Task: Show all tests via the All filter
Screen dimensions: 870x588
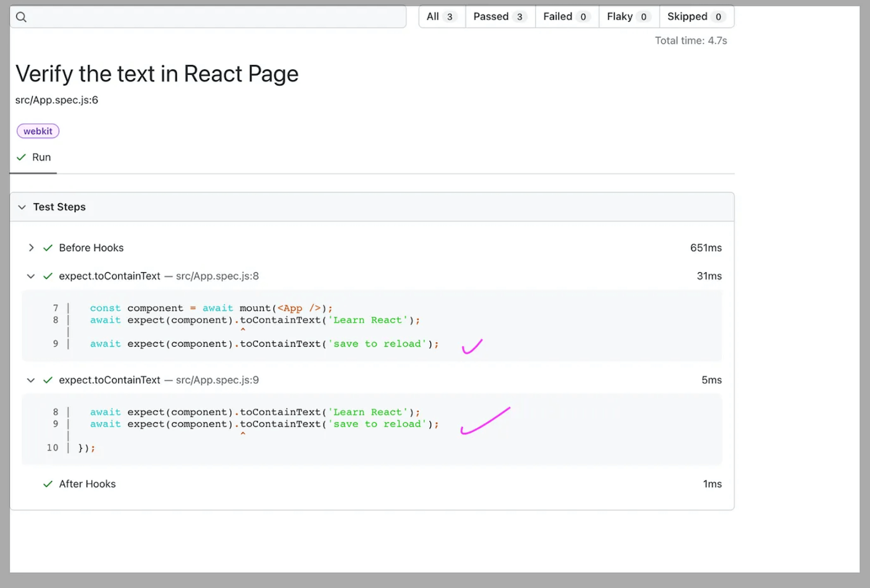Action: tap(441, 16)
